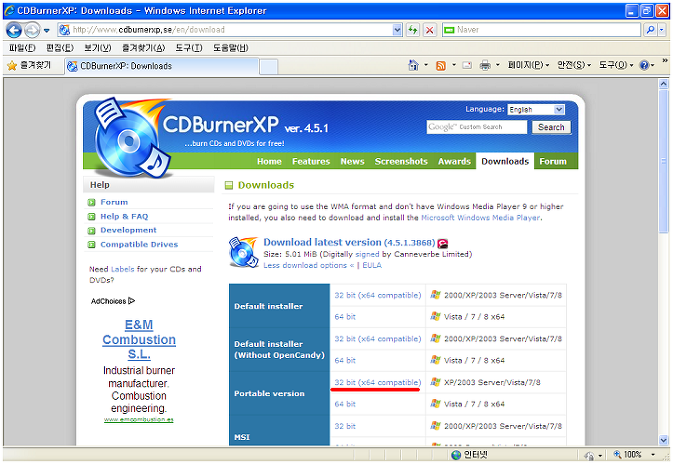Click the page scrollbar down arrow

(x=664, y=440)
